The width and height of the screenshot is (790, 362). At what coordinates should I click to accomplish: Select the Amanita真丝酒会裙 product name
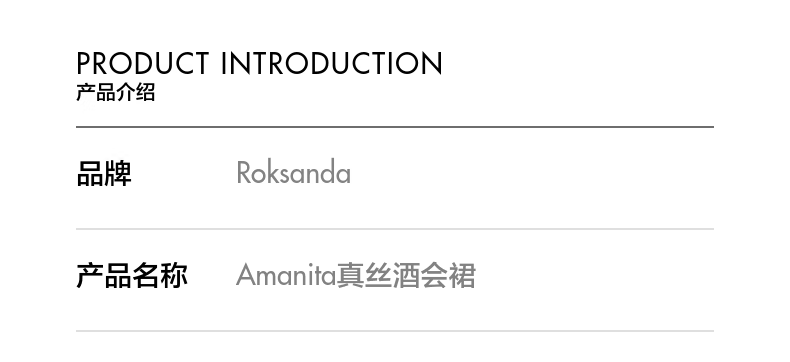[x=356, y=276]
